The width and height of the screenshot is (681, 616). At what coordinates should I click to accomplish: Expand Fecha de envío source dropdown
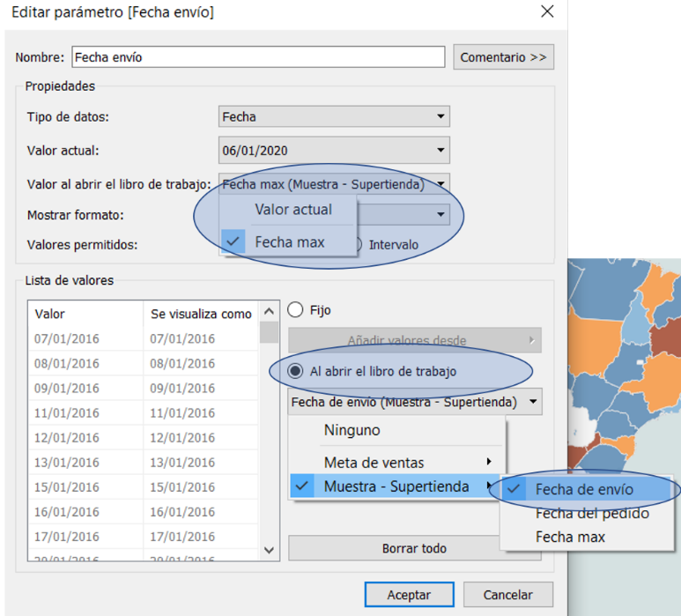[x=415, y=403]
